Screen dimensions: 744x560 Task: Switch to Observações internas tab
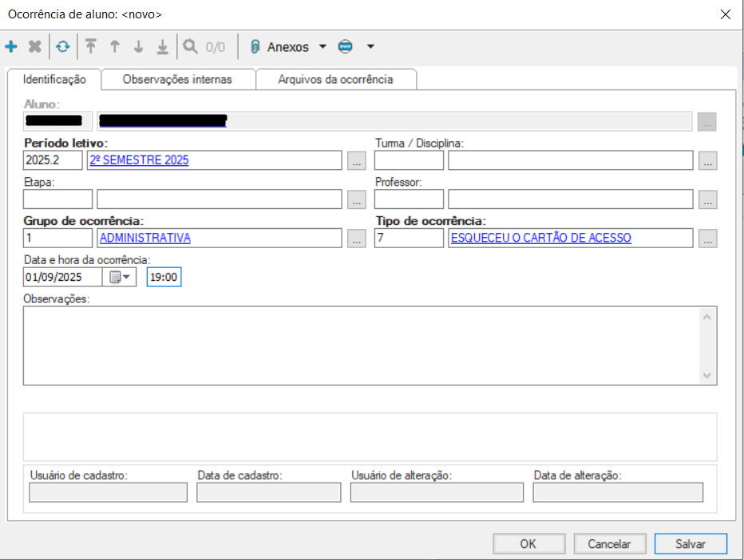(177, 80)
